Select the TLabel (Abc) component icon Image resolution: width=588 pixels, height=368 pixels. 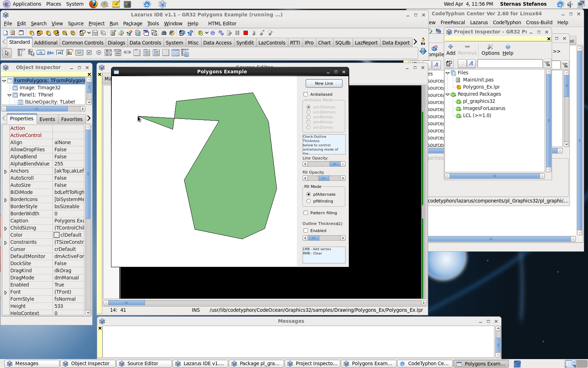[x=50, y=53]
